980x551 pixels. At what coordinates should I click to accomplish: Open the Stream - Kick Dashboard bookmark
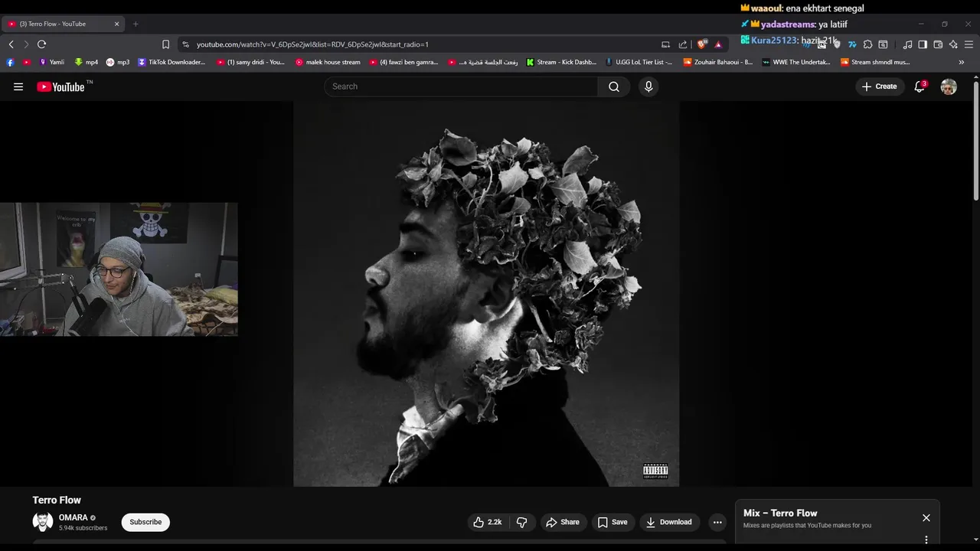click(x=561, y=62)
